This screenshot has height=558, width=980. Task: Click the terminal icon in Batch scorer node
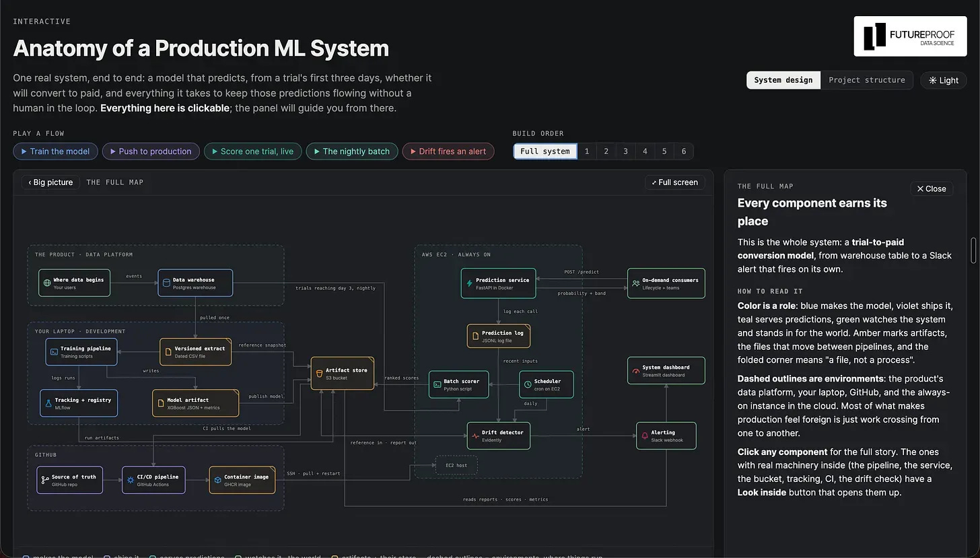tap(437, 384)
